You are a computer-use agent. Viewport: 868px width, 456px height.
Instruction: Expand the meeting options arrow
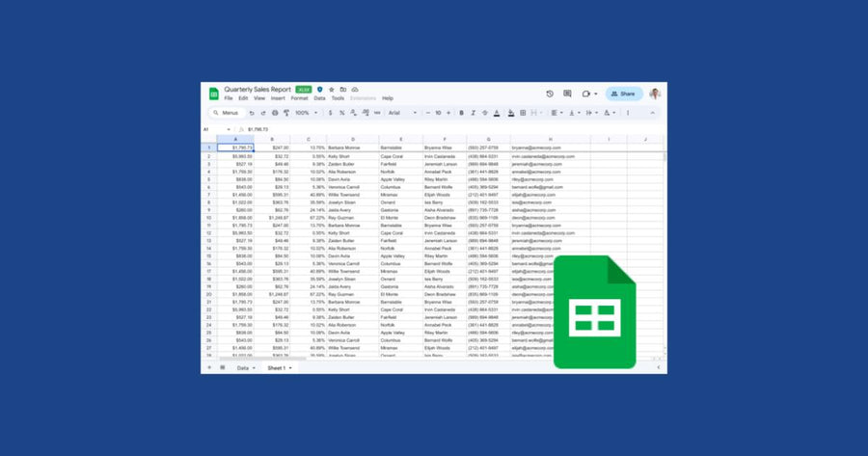click(x=596, y=94)
